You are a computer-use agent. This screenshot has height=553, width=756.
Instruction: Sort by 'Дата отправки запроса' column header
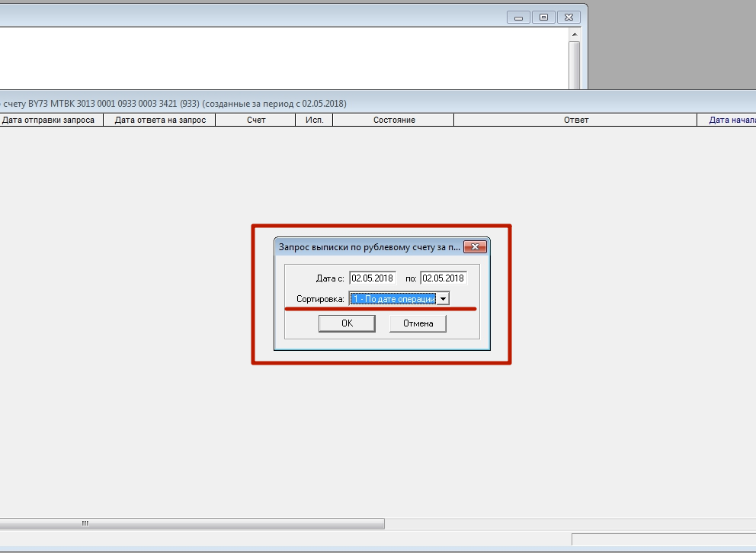pos(49,121)
